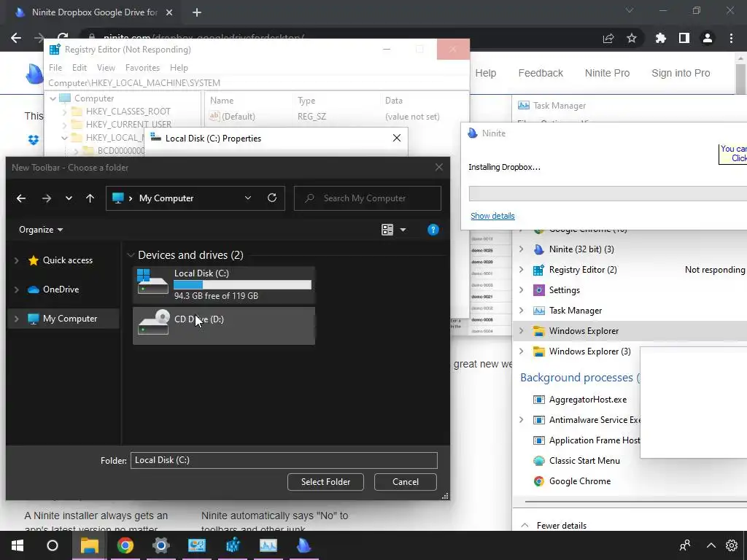Open Ninite Help page link

click(x=485, y=73)
